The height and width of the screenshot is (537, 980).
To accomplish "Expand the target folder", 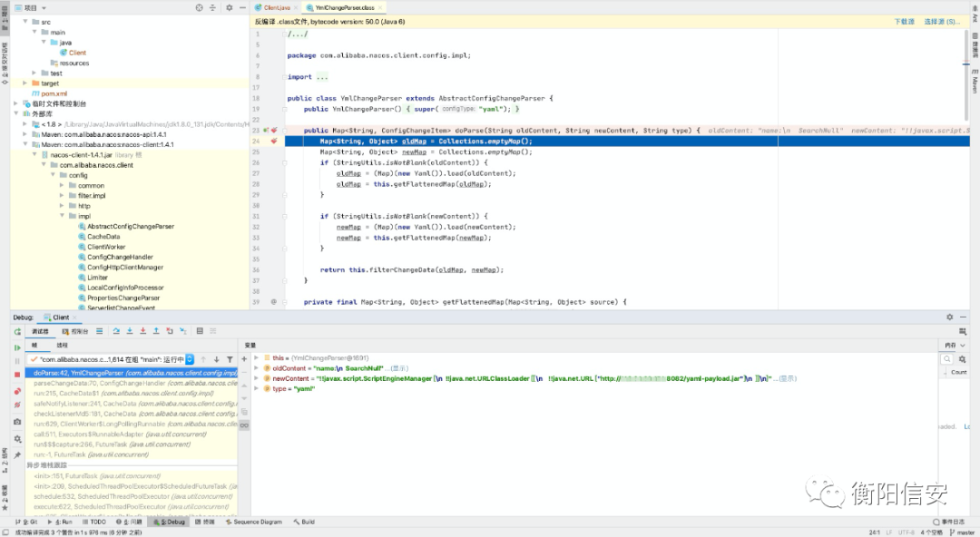I will 25,83.
